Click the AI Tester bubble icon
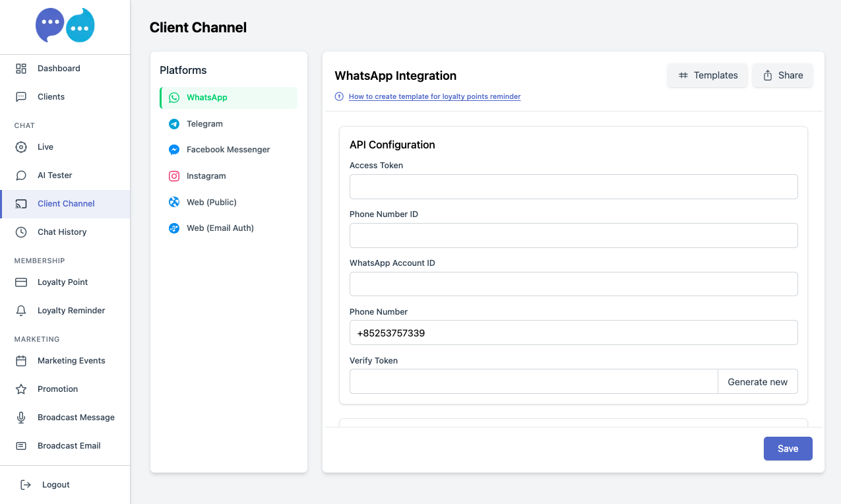This screenshot has width=841, height=504. click(x=21, y=175)
